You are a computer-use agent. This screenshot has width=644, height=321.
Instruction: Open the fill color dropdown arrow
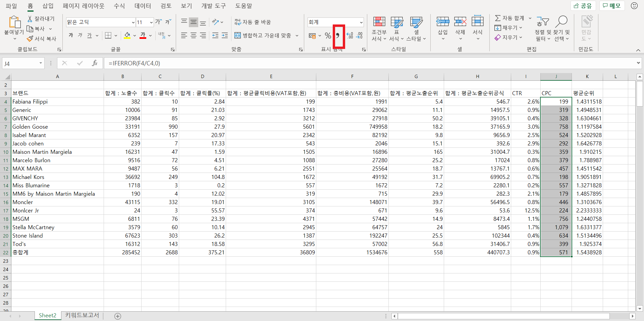(135, 36)
